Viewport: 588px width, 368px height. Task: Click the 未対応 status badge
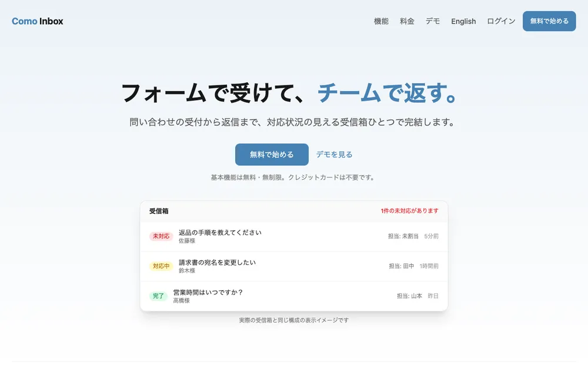161,236
